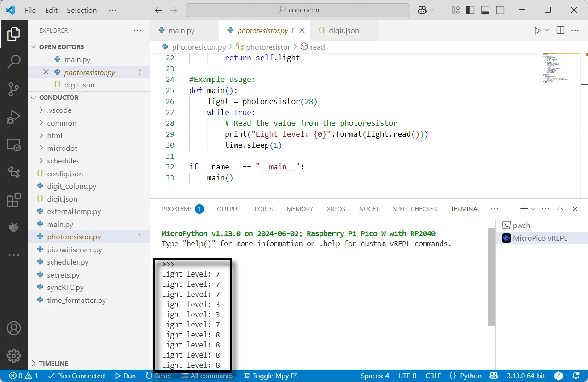Toggle the primary side bar visibility
The height and width of the screenshot is (382, 588).
coord(470,10)
